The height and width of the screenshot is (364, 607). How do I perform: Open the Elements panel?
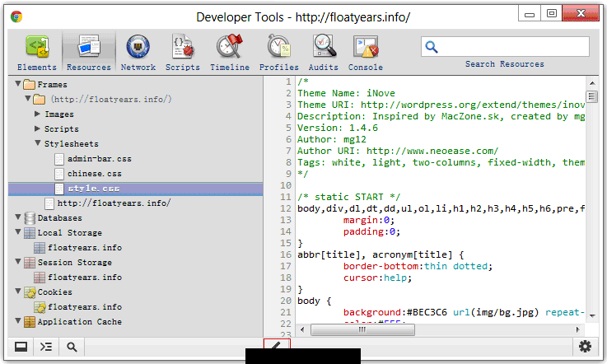37,53
